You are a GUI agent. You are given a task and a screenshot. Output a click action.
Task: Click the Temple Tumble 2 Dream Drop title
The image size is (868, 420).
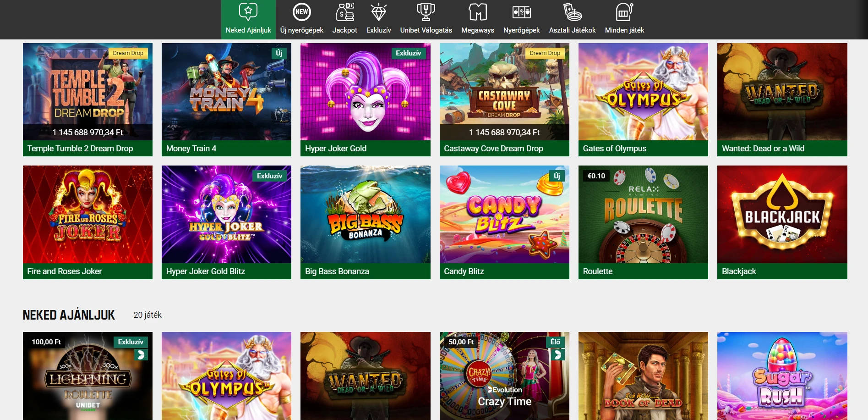80,149
